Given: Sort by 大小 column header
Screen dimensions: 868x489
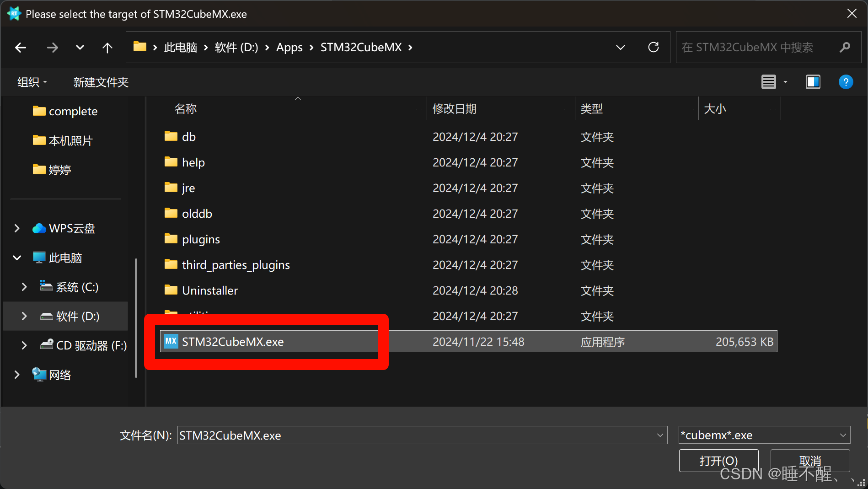Looking at the screenshot, I should [715, 109].
